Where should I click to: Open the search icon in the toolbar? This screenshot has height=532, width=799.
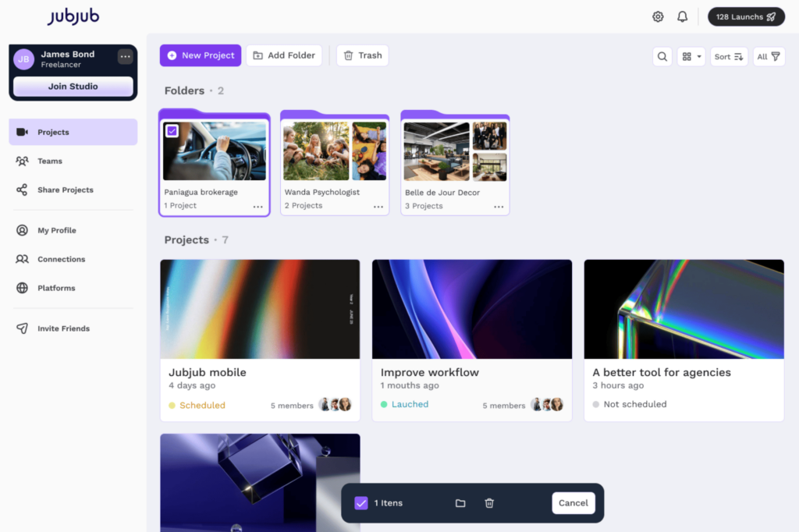pos(662,56)
